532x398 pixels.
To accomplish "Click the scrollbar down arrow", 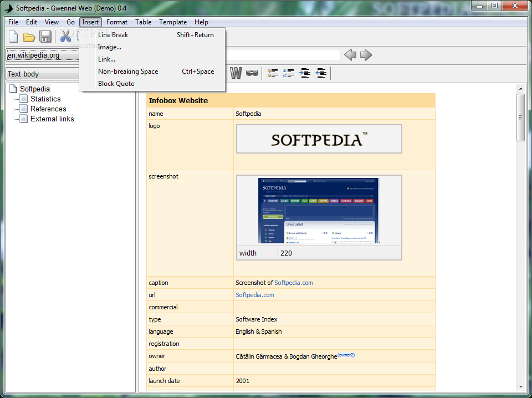I will pyautogui.click(x=521, y=387).
